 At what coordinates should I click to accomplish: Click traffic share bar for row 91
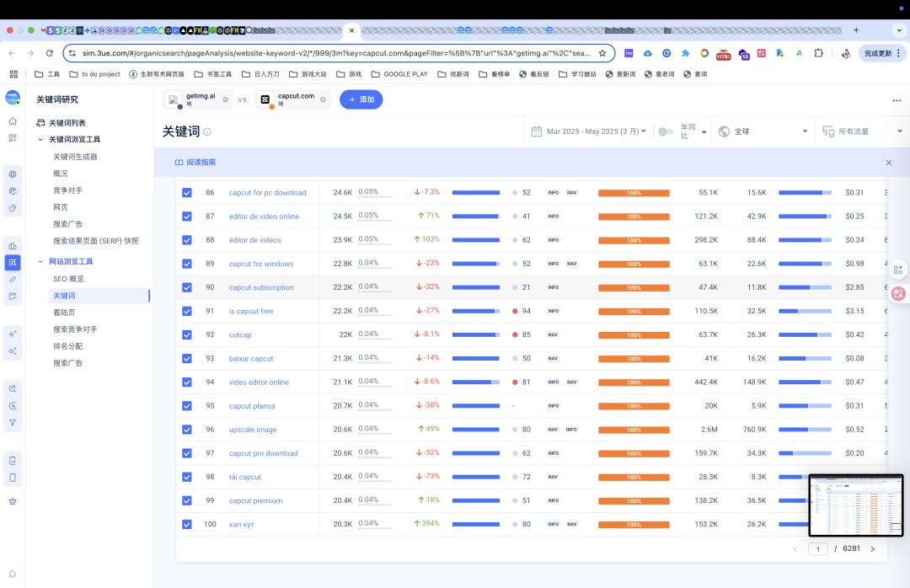[x=476, y=311]
